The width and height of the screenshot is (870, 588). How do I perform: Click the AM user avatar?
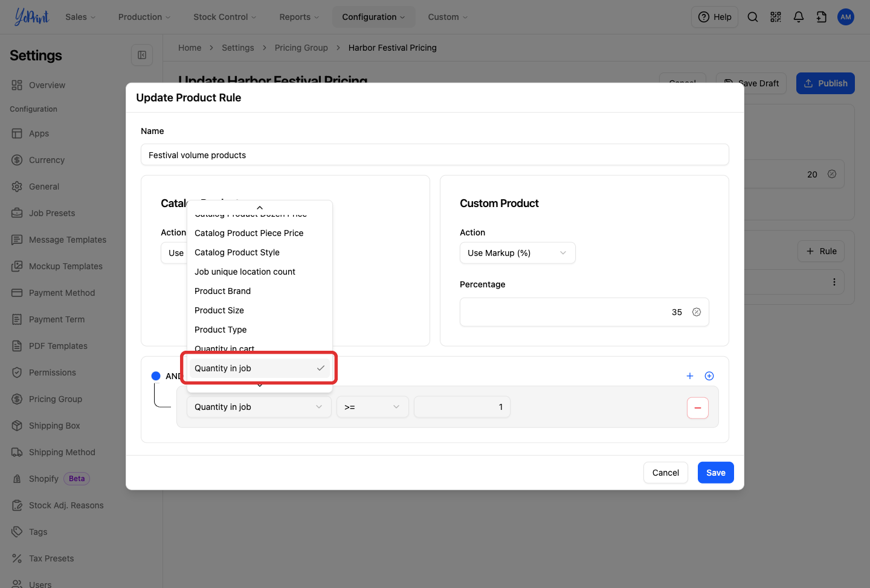846,17
